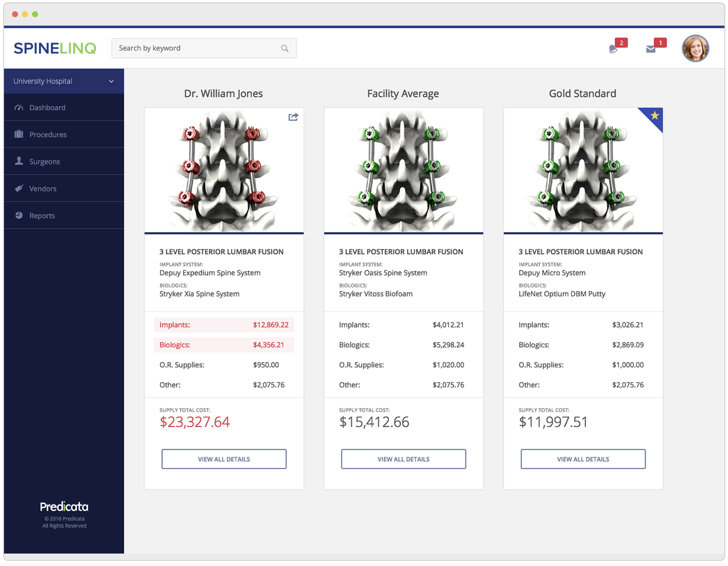Click LifeNet Optium DBM Putty text
This screenshot has width=728, height=566.
[562, 294]
